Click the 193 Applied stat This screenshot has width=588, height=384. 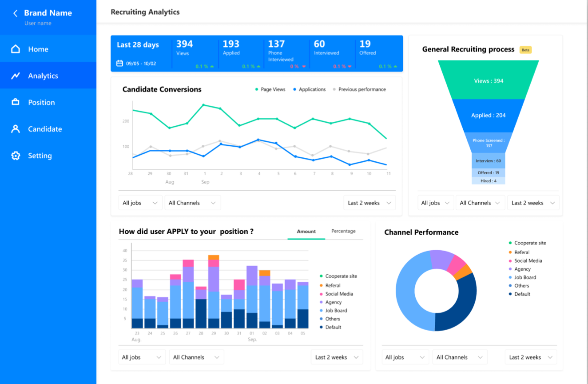tap(231, 48)
